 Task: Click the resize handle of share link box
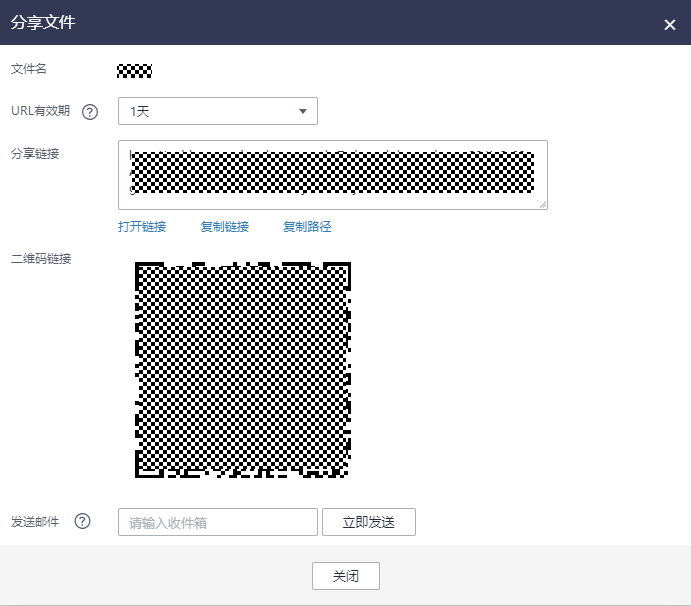point(542,204)
